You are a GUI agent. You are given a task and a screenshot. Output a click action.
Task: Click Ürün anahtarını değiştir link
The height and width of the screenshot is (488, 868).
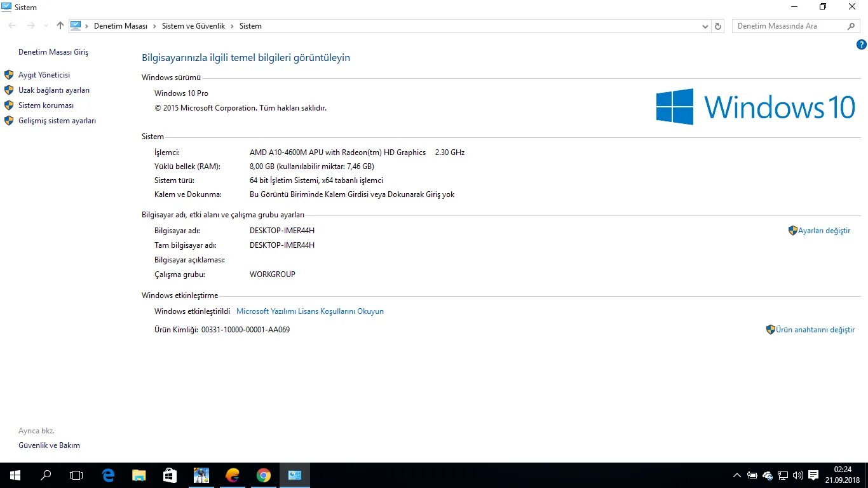coord(815,330)
